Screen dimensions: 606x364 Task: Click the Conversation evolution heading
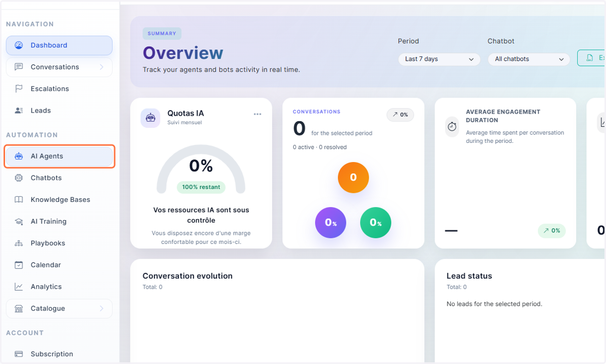(187, 276)
